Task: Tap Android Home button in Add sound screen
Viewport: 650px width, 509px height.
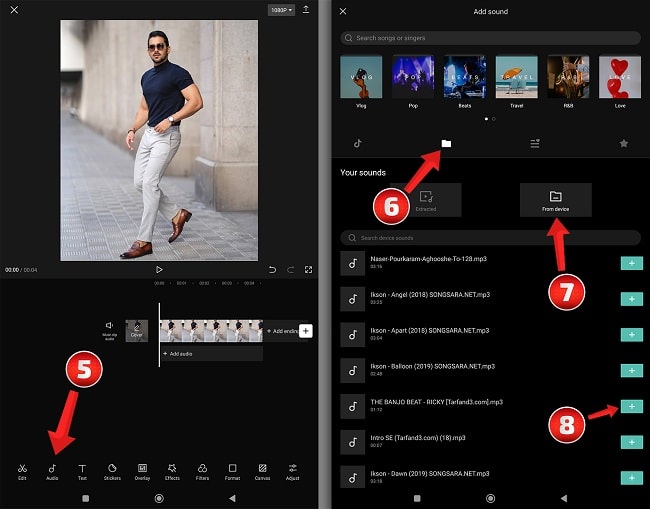Action: [490, 498]
